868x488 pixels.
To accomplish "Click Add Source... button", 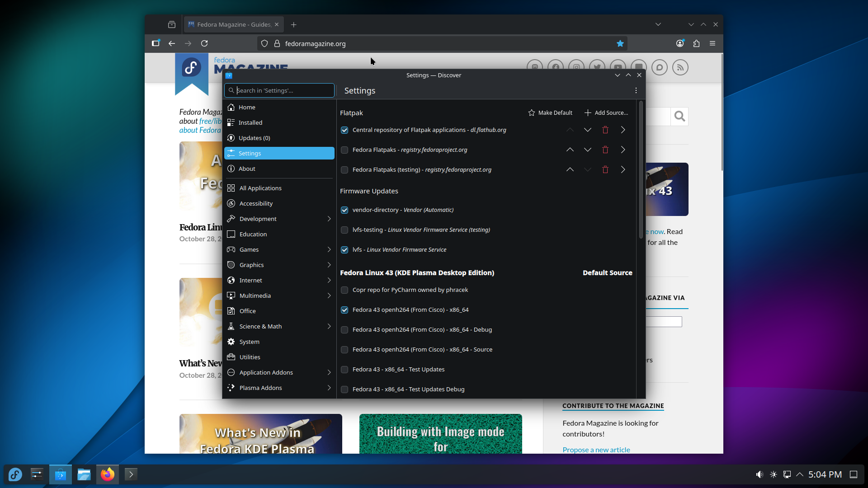I will point(606,113).
